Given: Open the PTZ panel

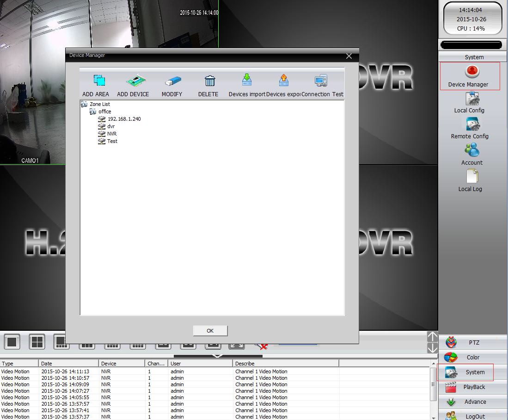Looking at the screenshot, I should [473, 342].
